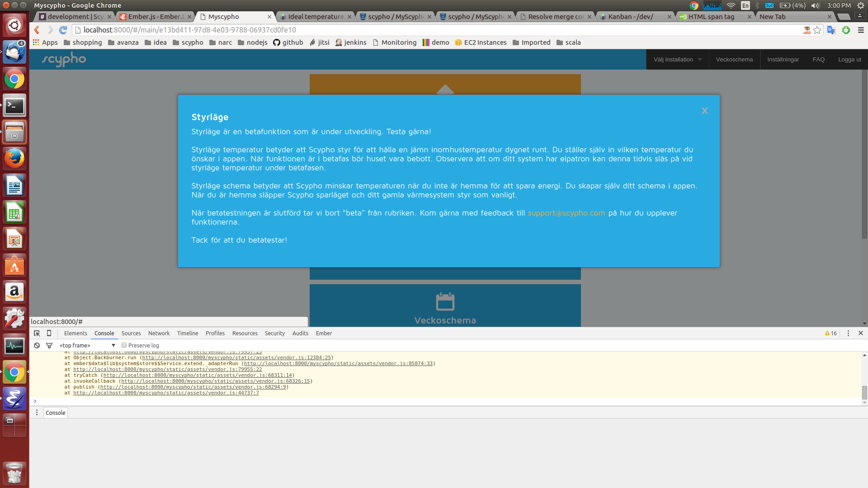Open the Wi-Fi network indicator
The image size is (868, 488).
731,5
